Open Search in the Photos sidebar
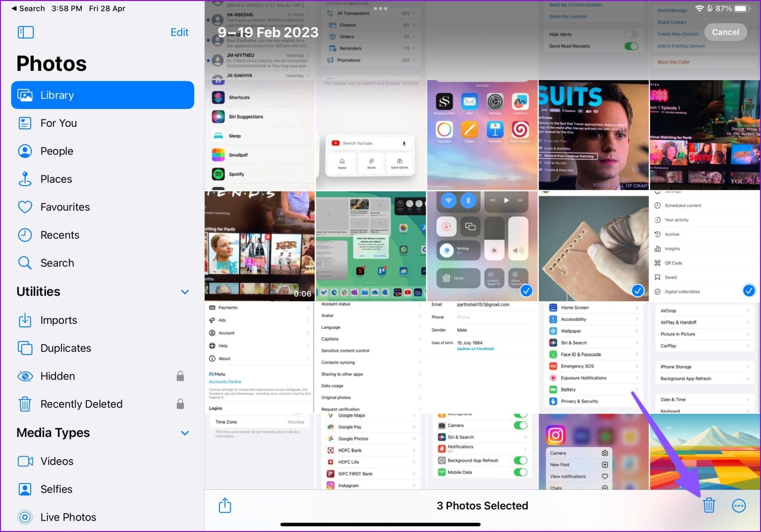Screen dimensions: 761x532 point(103,263)
